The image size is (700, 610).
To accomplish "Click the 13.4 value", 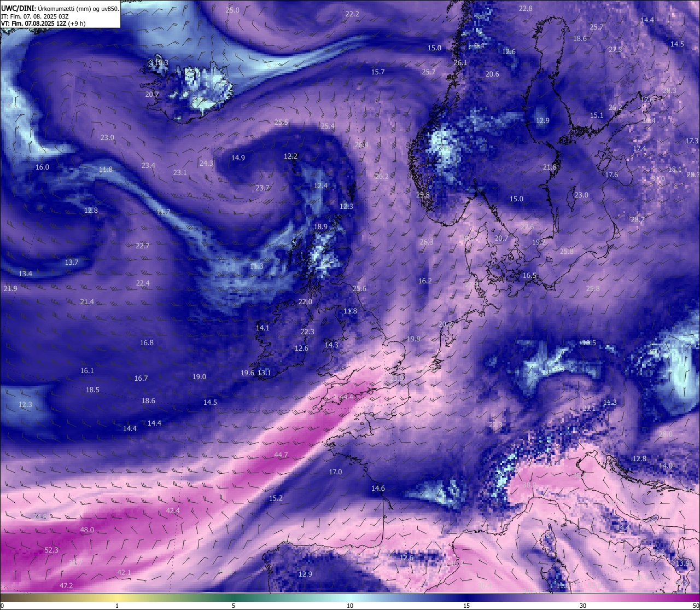I will (x=25, y=274).
